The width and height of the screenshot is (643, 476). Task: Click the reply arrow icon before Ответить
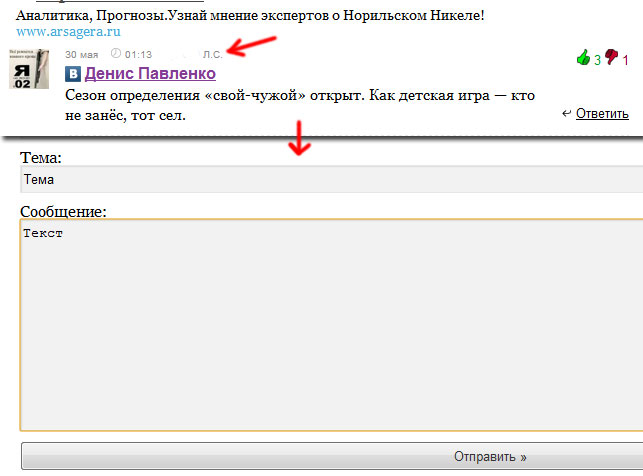(567, 113)
